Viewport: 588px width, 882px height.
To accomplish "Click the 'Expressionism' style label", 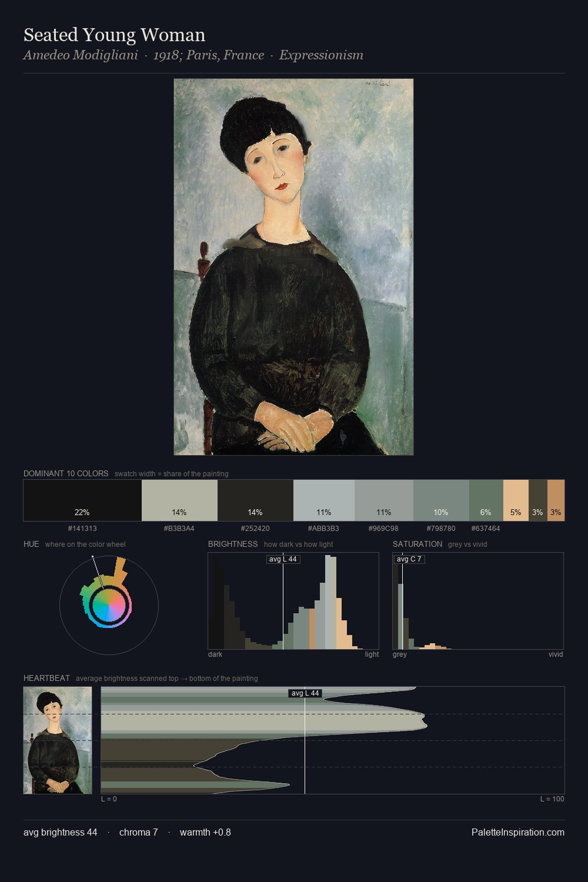I will click(321, 55).
